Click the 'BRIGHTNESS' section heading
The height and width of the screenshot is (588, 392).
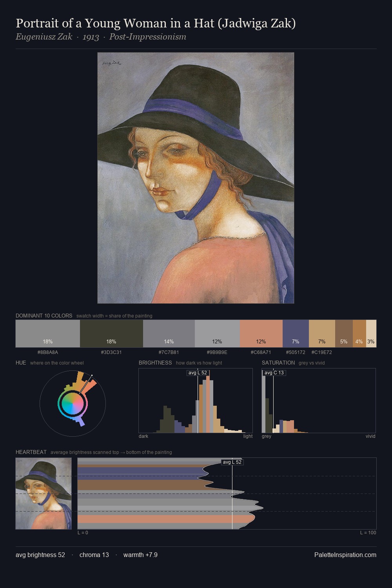click(155, 363)
